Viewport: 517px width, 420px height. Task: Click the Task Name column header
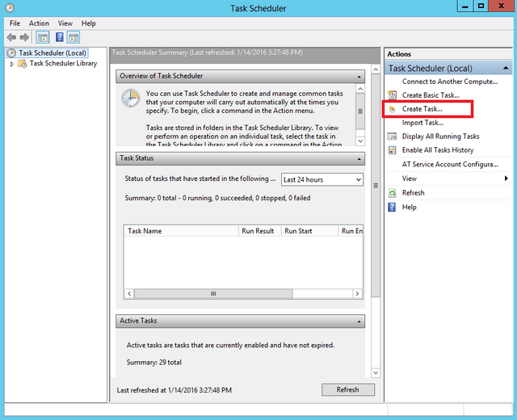point(181,231)
